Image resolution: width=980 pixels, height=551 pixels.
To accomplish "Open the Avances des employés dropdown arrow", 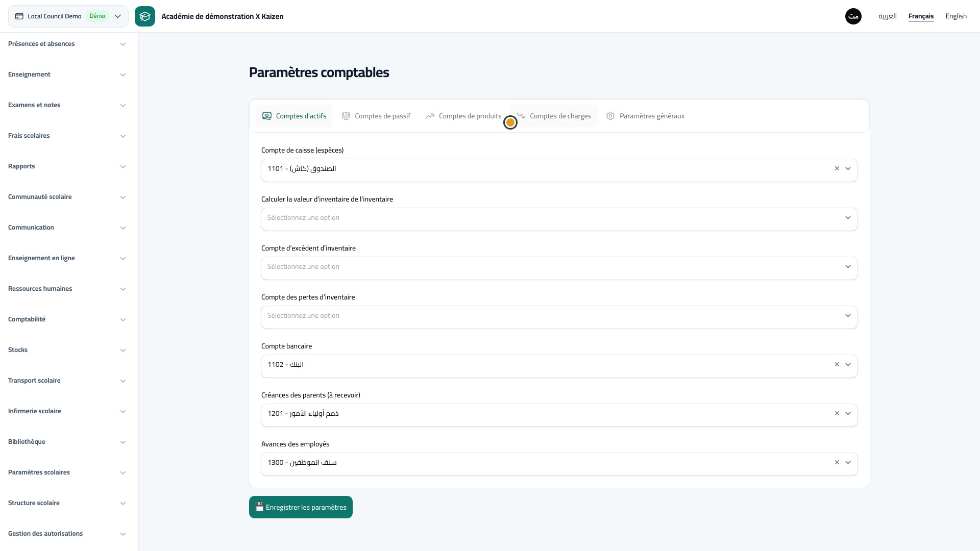I will pyautogui.click(x=848, y=462).
